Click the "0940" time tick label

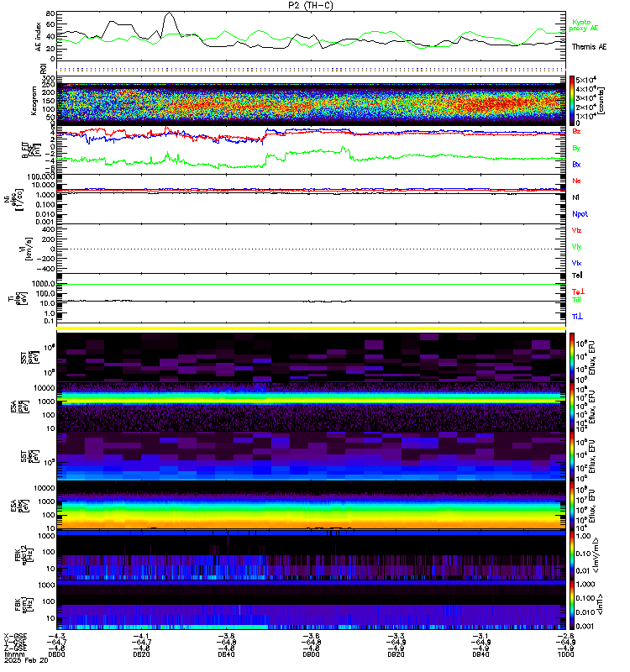click(x=480, y=654)
